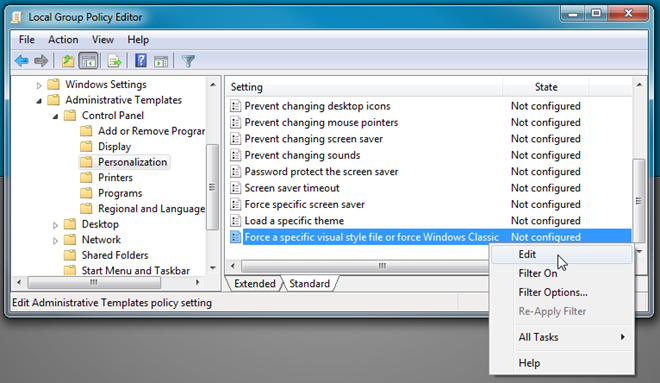Select the Add or Remove Programs tree item
660x383 pixels.
tap(152, 131)
